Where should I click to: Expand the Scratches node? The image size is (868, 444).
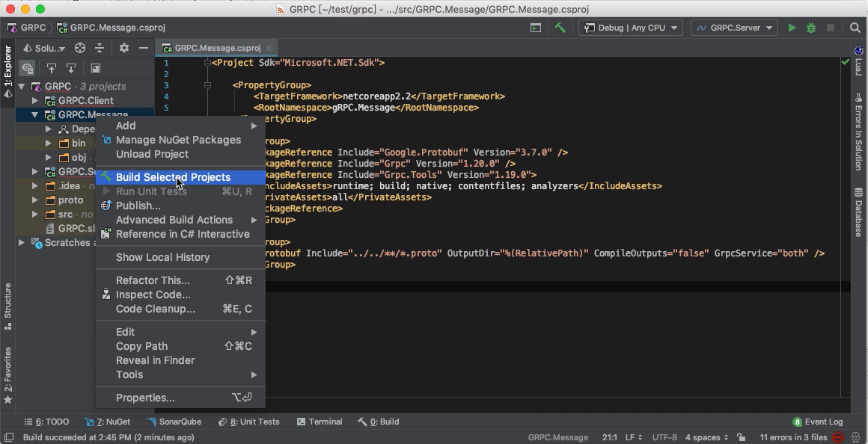[21, 243]
